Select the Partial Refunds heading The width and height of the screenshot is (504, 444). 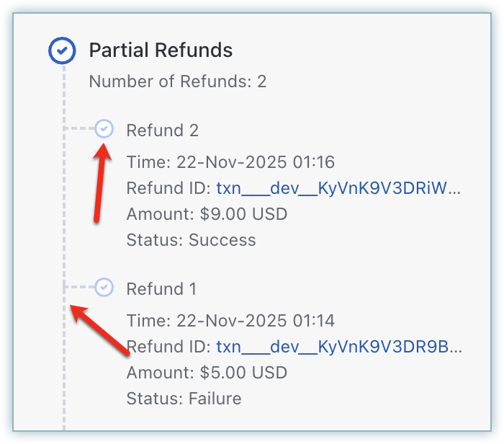coord(161,50)
